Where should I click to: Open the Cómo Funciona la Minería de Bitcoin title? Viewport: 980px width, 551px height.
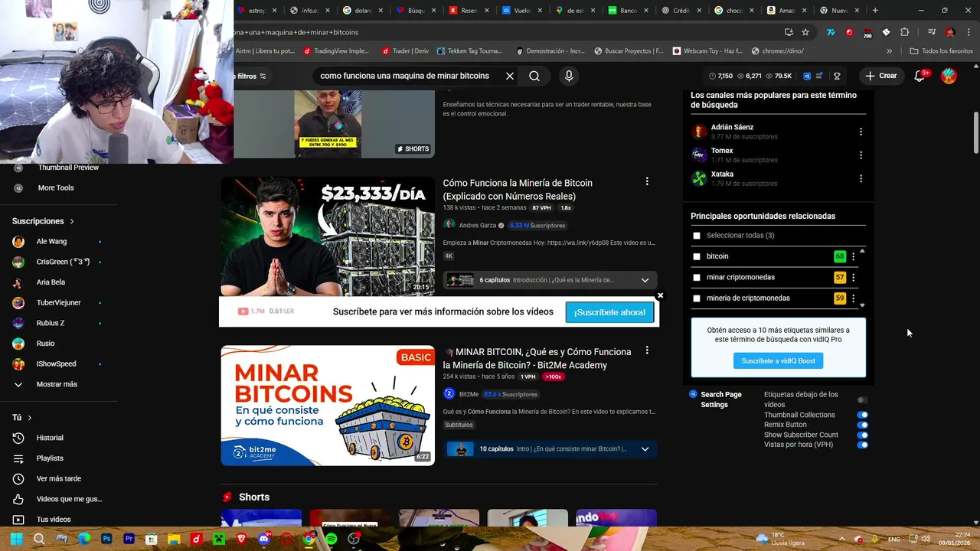click(x=518, y=190)
